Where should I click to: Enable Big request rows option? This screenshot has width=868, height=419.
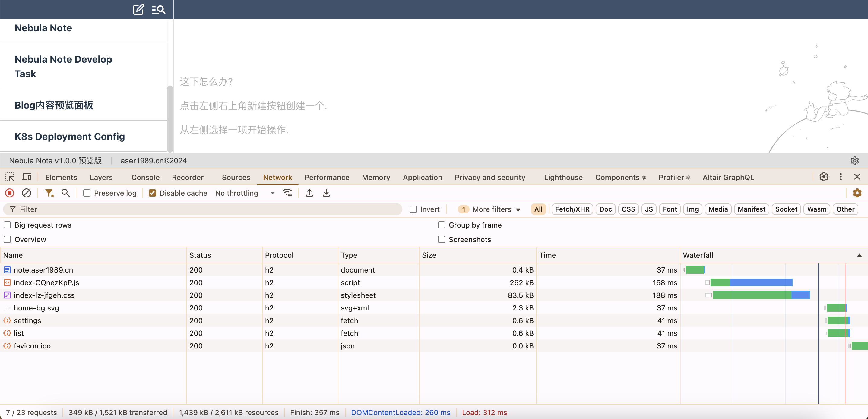(8, 225)
